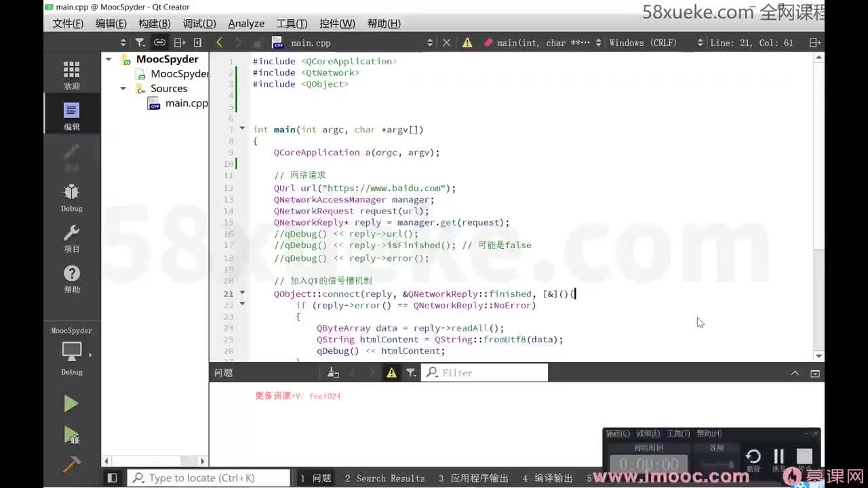Open the Windows (CRLF) line ending dropdown

[x=656, y=43]
